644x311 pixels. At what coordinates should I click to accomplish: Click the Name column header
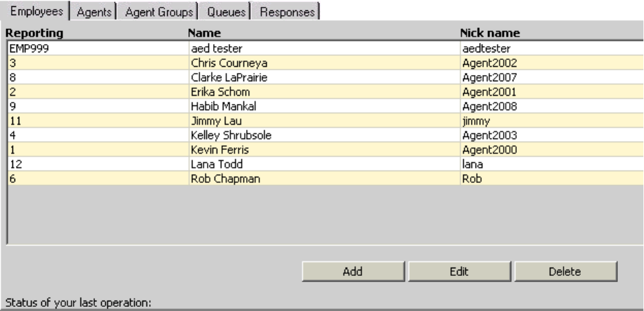pos(203,33)
